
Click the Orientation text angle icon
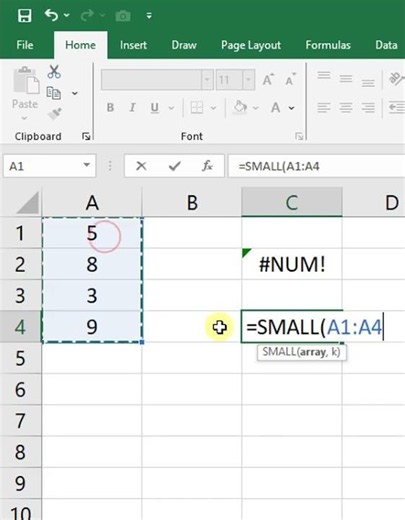coord(396,79)
